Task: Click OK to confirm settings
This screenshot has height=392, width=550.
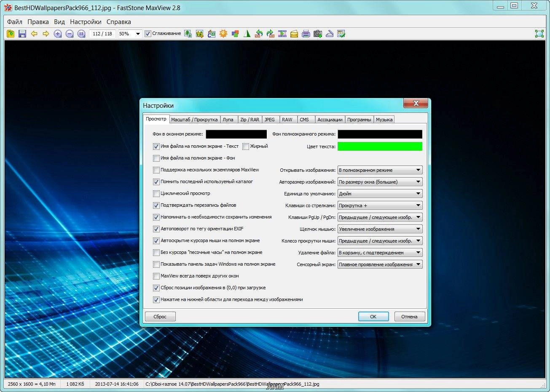Action: click(373, 317)
